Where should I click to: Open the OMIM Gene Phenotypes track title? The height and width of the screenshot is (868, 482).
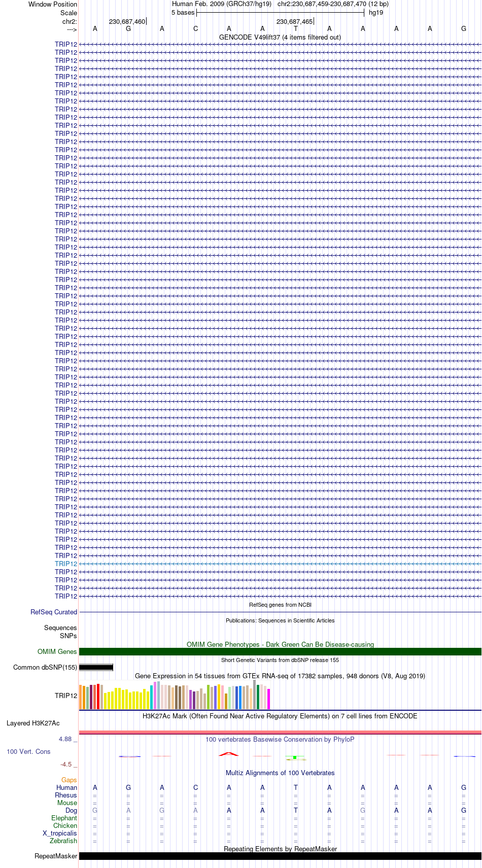point(280,644)
